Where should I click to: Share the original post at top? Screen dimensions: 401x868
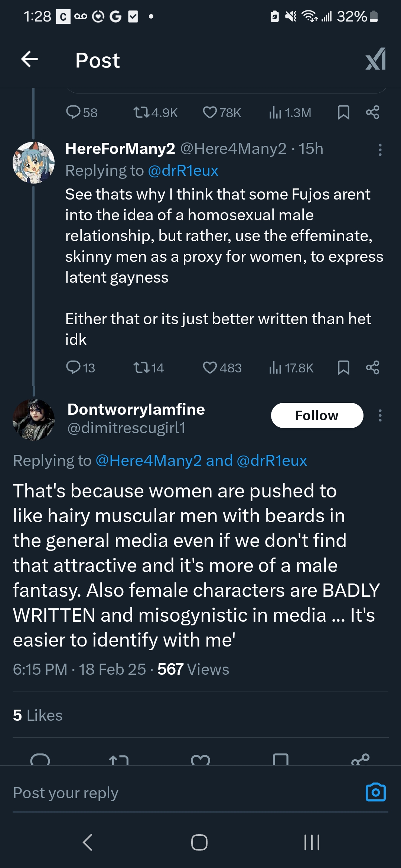coord(372,112)
